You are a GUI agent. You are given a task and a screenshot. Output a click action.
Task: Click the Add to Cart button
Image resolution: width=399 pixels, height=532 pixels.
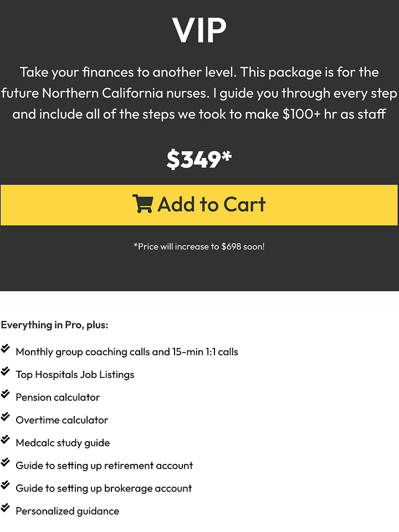tap(199, 205)
